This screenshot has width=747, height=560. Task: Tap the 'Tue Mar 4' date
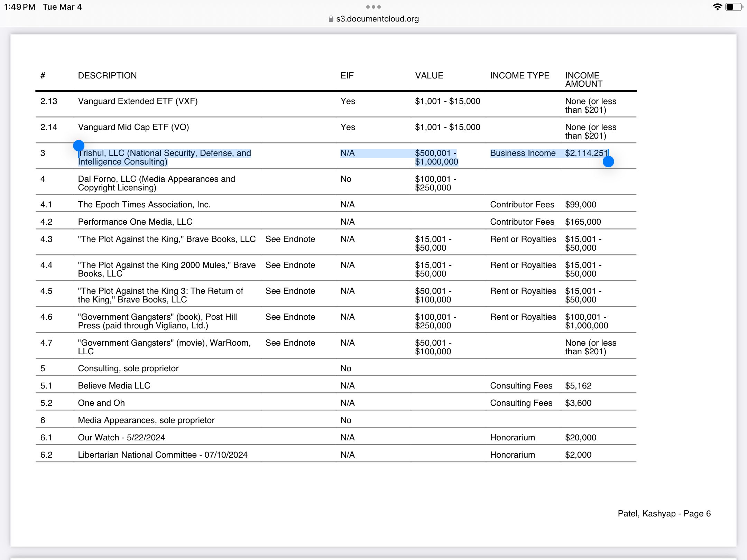[x=62, y=7]
